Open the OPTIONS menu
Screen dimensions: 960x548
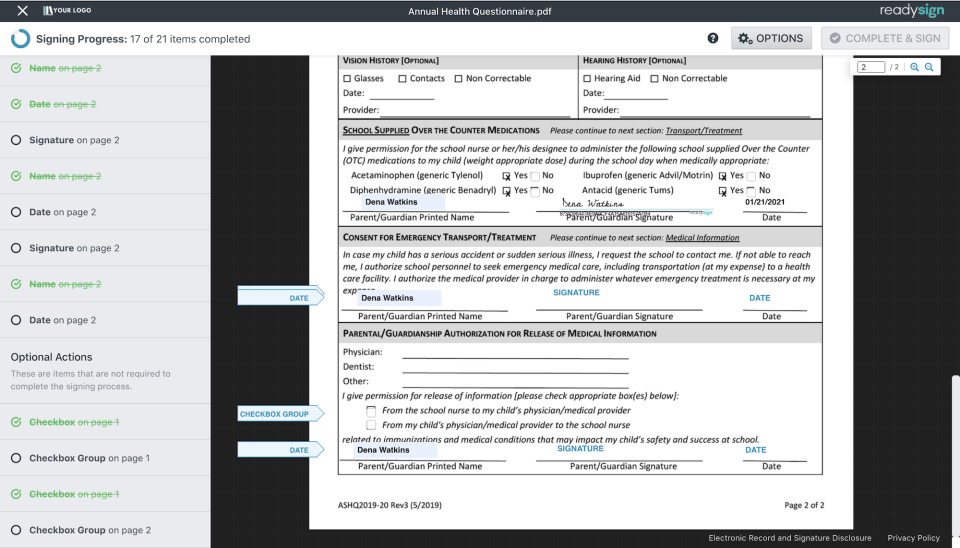click(x=771, y=38)
